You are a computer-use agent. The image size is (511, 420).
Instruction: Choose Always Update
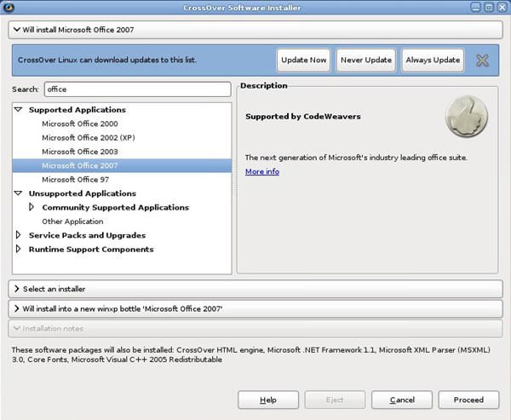[x=433, y=60]
